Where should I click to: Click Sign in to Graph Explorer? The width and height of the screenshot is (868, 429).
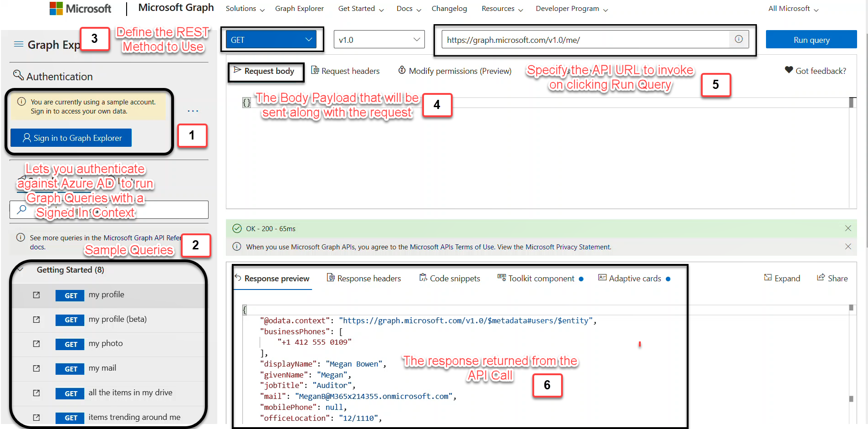tap(71, 138)
